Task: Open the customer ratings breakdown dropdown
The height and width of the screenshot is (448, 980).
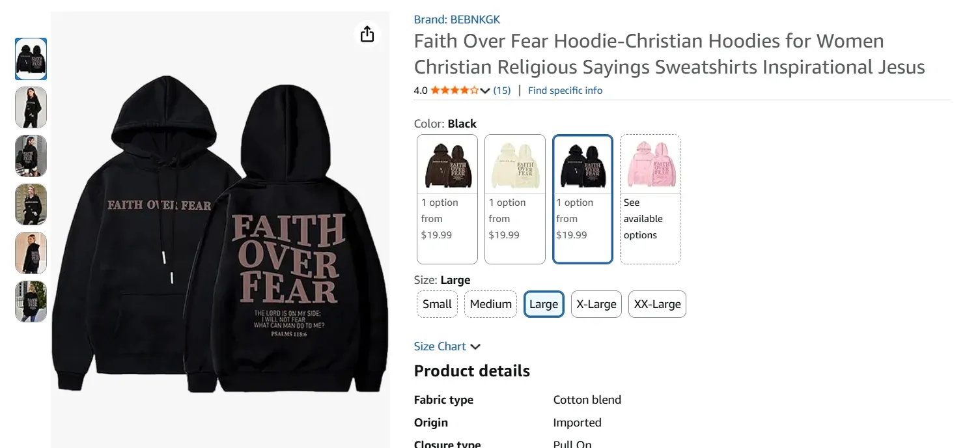Action: click(484, 90)
